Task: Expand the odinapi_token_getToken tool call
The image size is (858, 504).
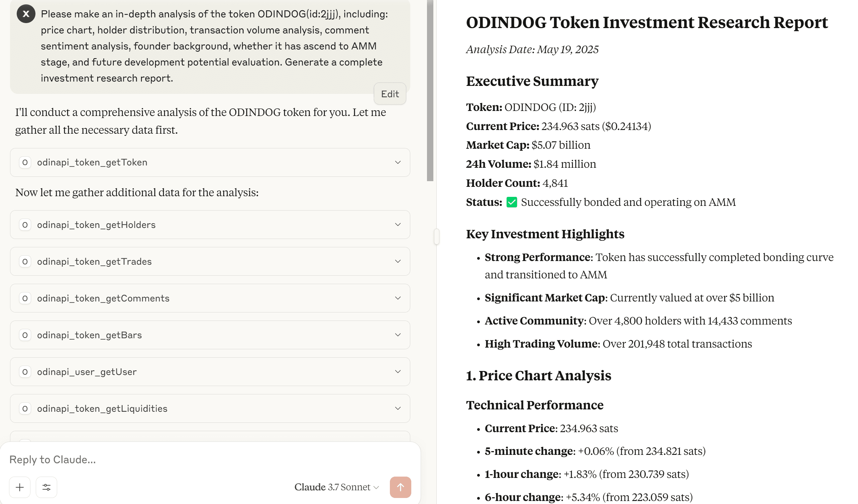Action: (x=210, y=162)
